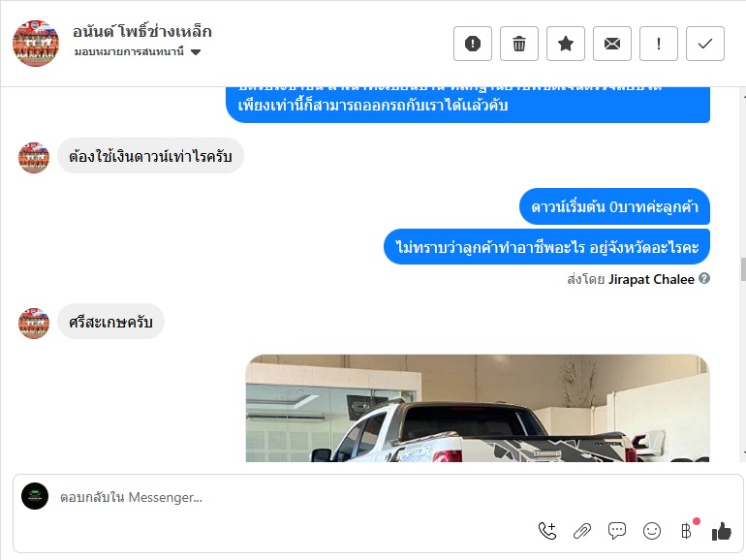The height and width of the screenshot is (560, 746).
Task: Attach a file using the paperclip icon
Action: click(582, 531)
